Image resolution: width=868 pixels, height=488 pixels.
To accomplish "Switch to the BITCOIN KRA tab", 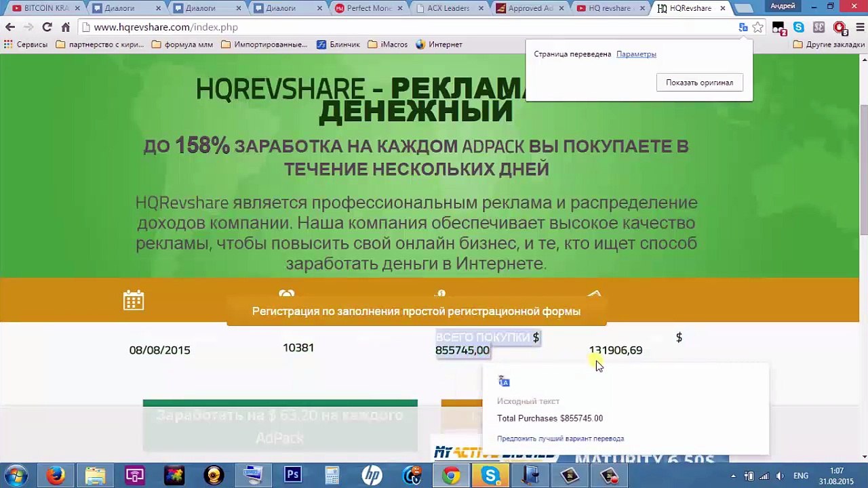I will coord(46,8).
